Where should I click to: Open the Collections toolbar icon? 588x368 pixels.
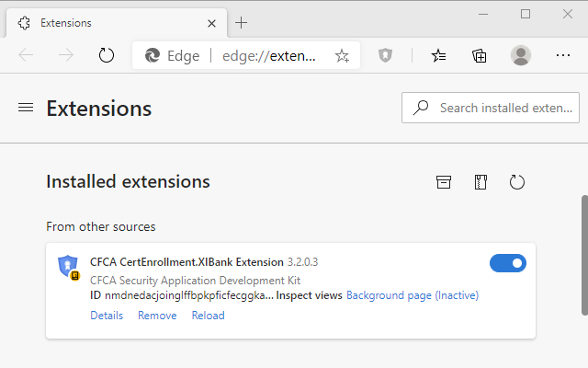click(x=480, y=55)
